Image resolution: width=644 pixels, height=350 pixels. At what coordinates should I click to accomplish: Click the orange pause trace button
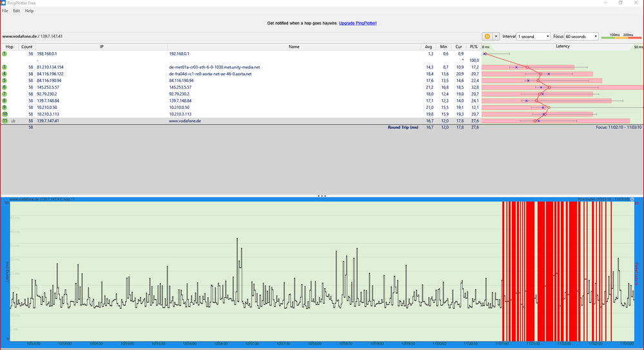pyautogui.click(x=487, y=37)
